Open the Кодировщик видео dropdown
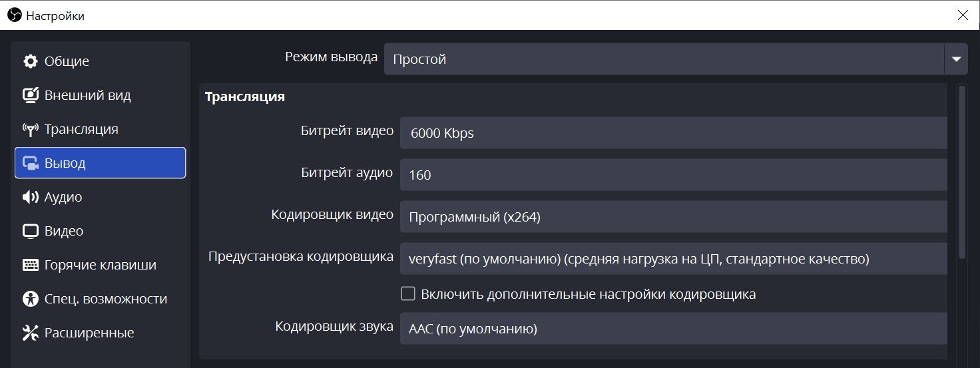Screen dimensions: 980x368 click(x=672, y=216)
